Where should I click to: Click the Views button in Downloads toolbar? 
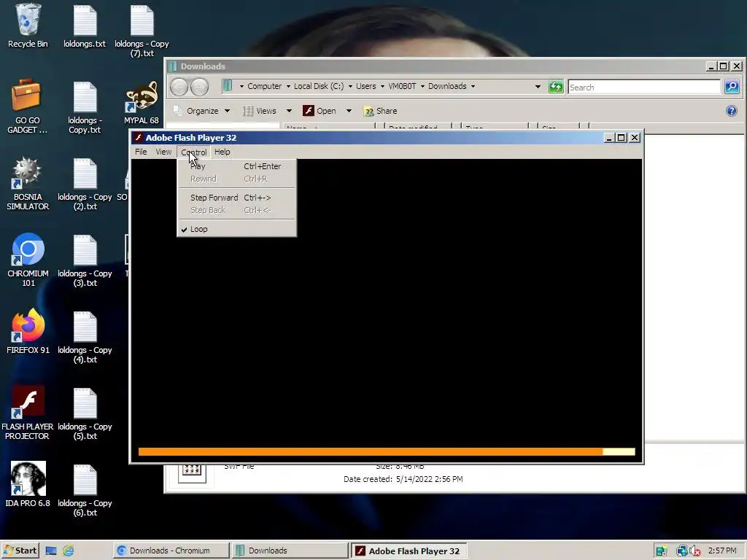point(260,111)
